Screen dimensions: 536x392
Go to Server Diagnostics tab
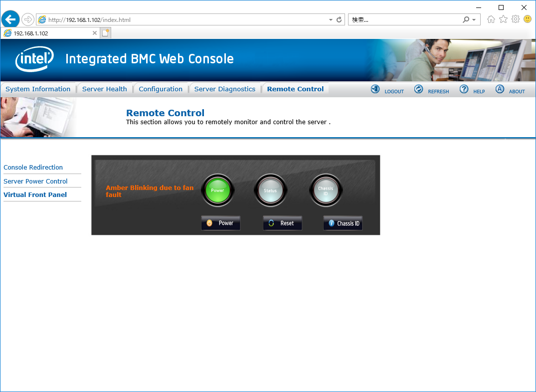coord(224,89)
